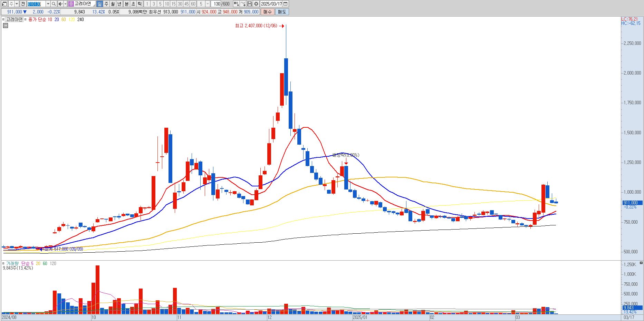The width and height of the screenshot is (644, 321).
Task: Click the purple 증 market badge
Action: (x=71, y=4)
